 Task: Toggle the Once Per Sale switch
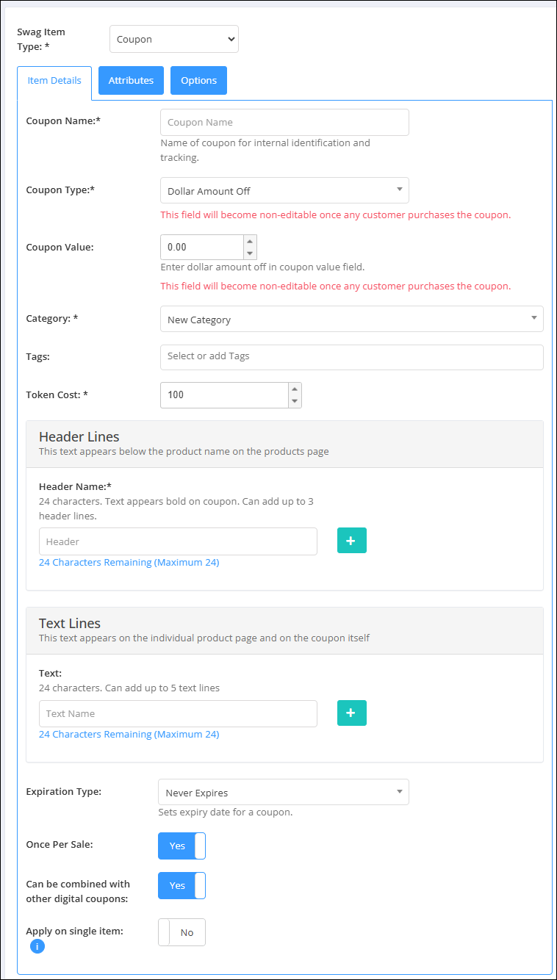pyautogui.click(x=182, y=846)
